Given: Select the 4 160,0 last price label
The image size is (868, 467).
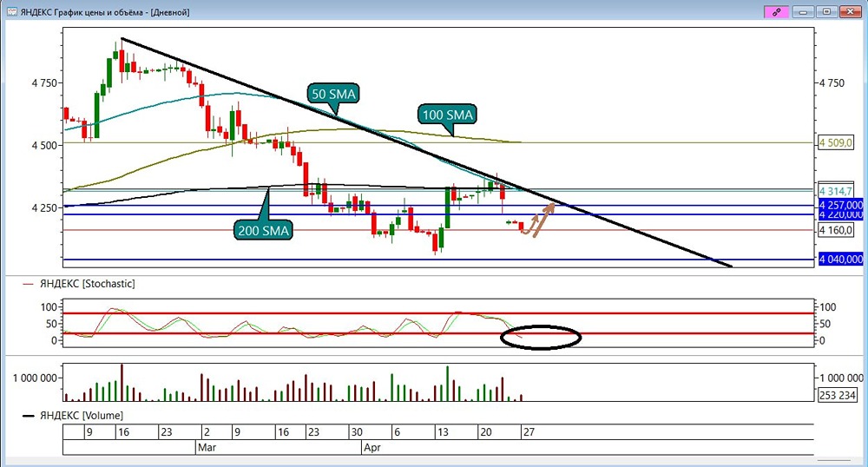Looking at the screenshot, I should pos(835,230).
